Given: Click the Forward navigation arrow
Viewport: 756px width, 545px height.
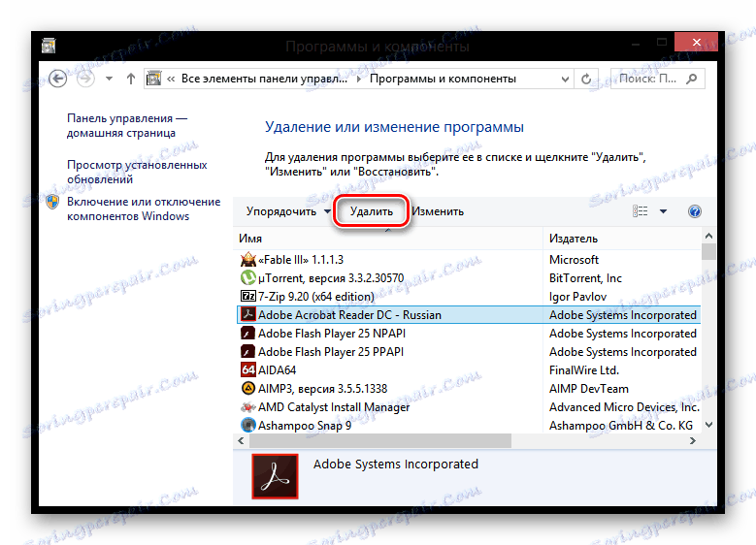Looking at the screenshot, I should point(85,79).
